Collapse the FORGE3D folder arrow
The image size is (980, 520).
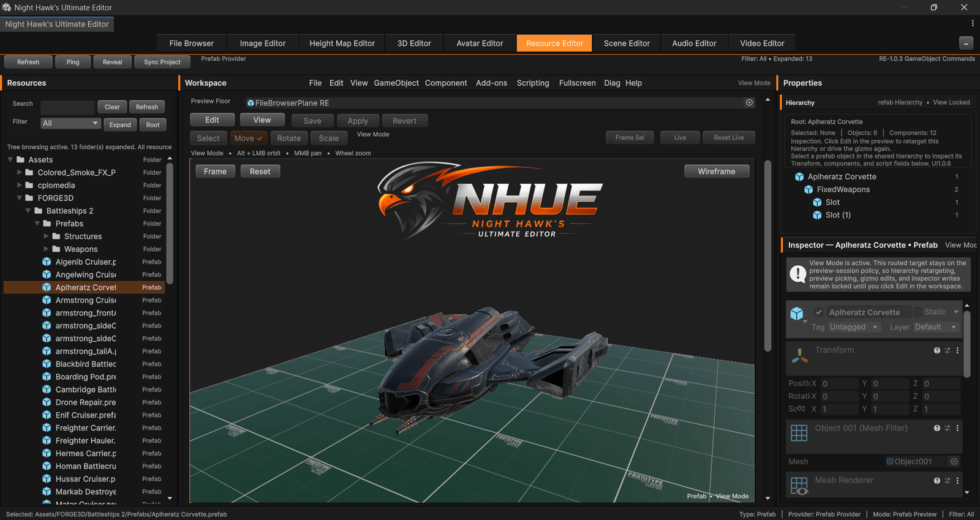tap(20, 198)
